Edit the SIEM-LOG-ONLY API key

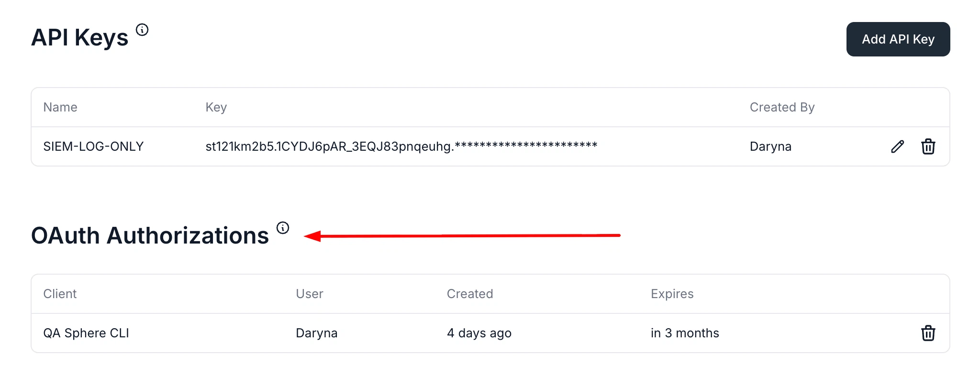click(898, 146)
